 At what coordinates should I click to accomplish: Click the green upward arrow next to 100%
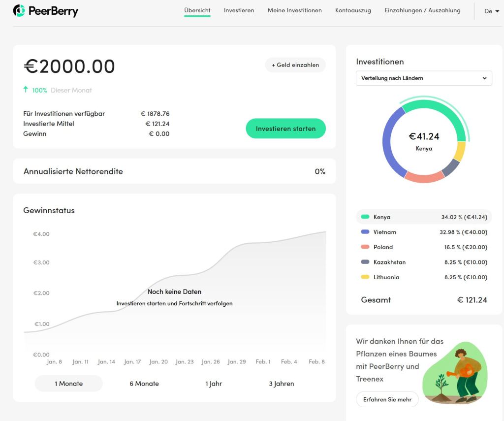26,90
